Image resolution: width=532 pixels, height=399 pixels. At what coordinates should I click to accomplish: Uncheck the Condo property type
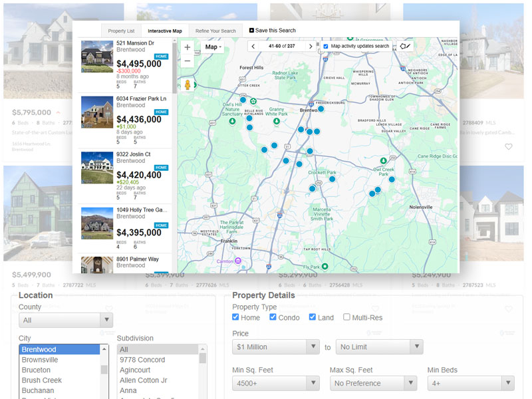273,317
